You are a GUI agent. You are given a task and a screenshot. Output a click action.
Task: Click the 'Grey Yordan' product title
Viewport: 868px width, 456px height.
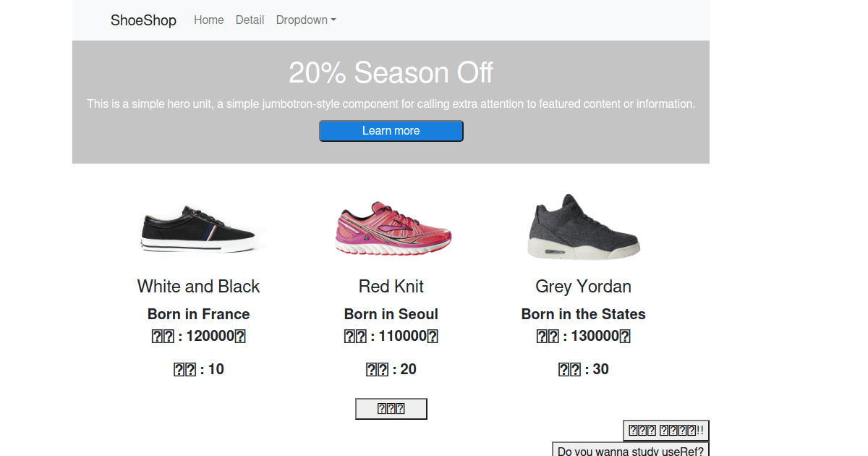583,286
